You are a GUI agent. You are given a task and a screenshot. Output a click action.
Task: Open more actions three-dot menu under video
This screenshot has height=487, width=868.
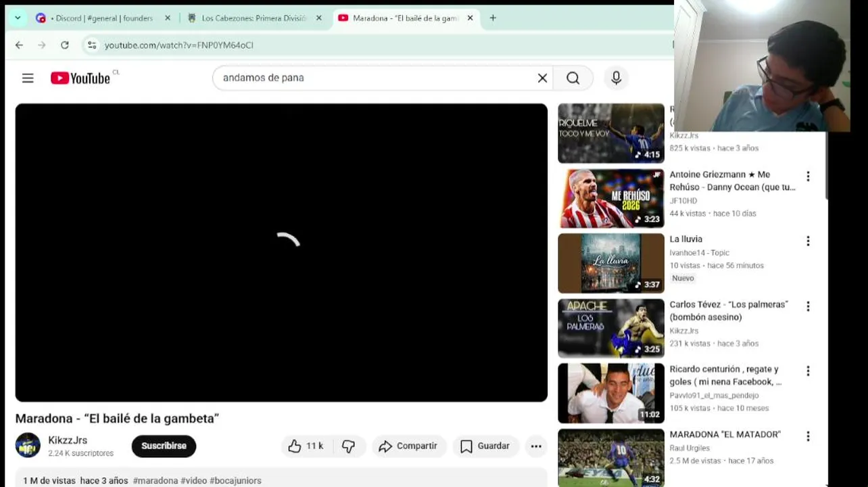(536, 446)
